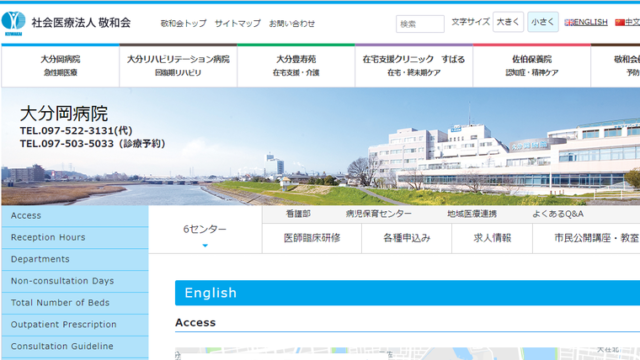Increase text size with 大きく button
Image resolution: width=640 pixels, height=360 pixels.
(508, 22)
